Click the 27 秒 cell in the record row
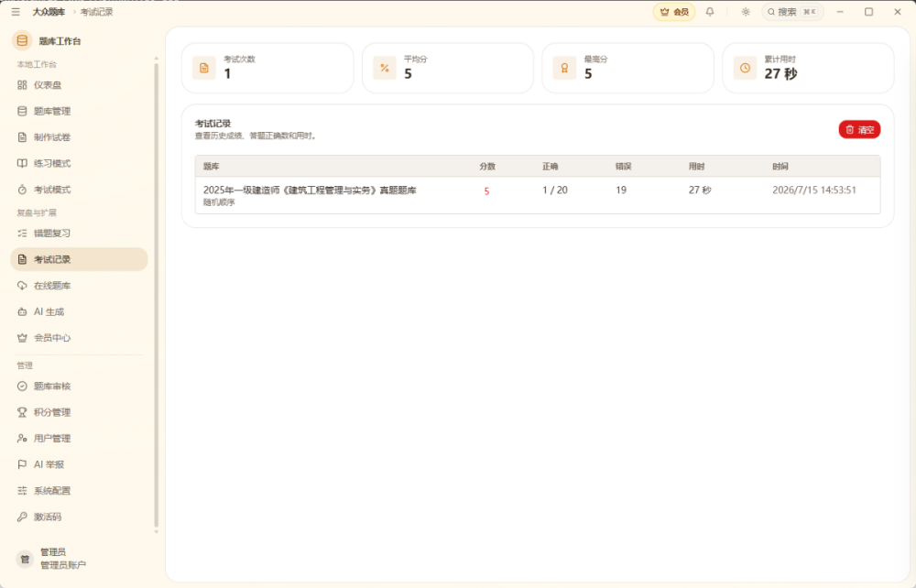The image size is (916, 588). pos(700,190)
